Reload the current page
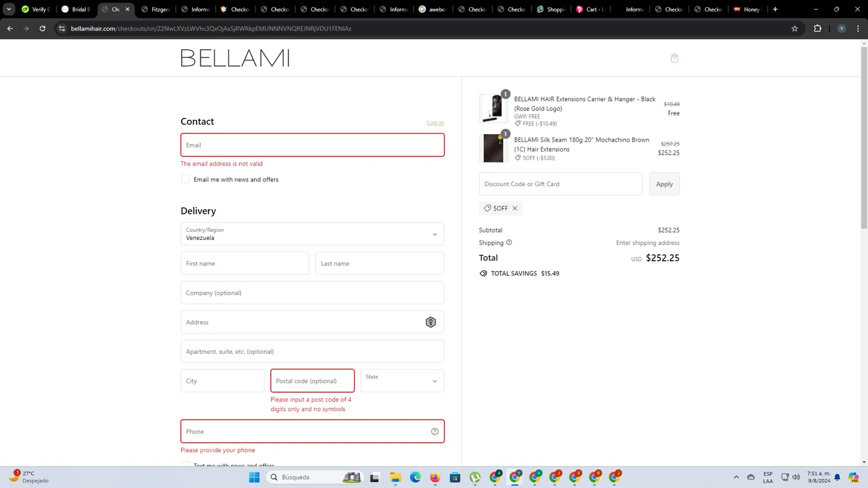868x488 pixels. point(42,28)
